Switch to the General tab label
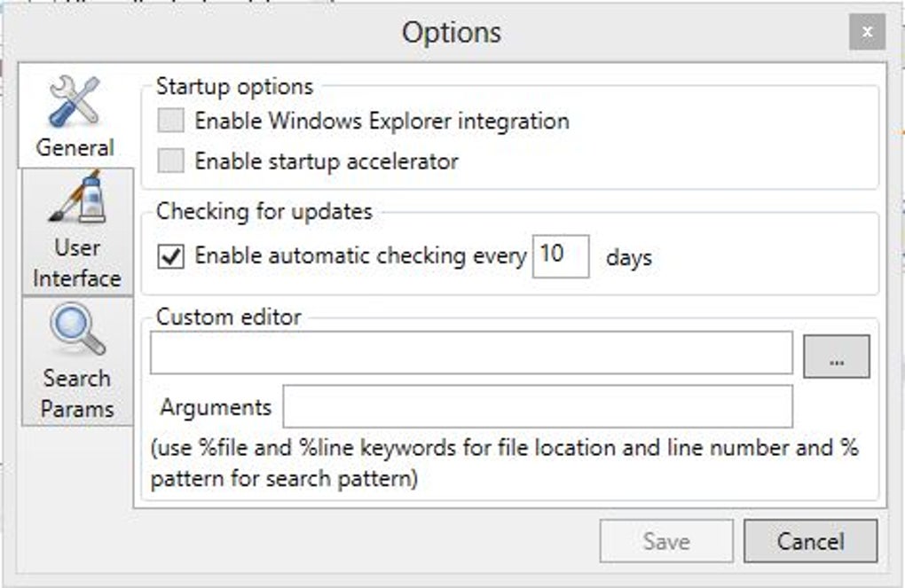 click(75, 147)
